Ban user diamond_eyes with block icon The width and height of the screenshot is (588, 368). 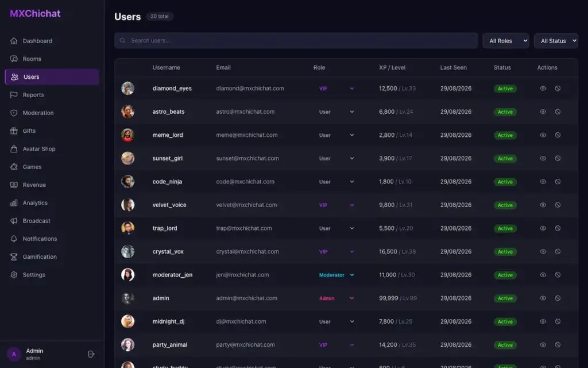tap(558, 89)
